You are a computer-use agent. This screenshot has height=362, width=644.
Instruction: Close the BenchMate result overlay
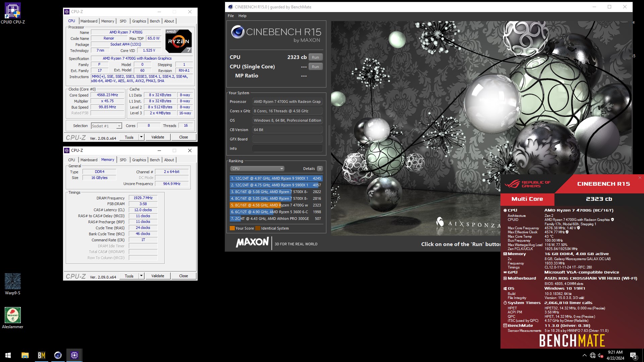click(x=640, y=178)
